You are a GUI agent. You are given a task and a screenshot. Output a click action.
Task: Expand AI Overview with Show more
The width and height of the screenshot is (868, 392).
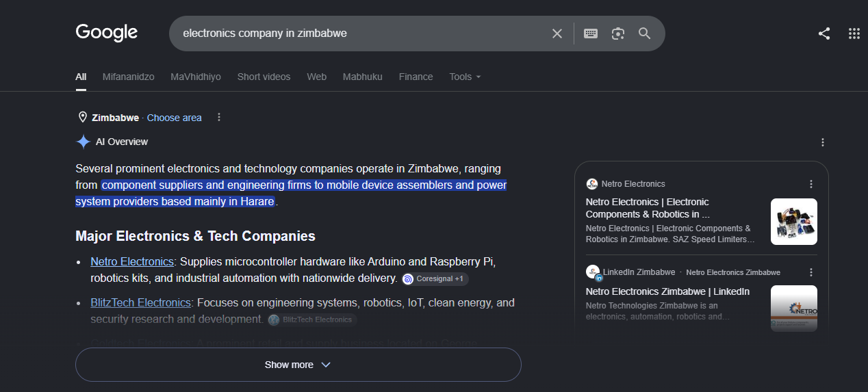click(x=298, y=365)
